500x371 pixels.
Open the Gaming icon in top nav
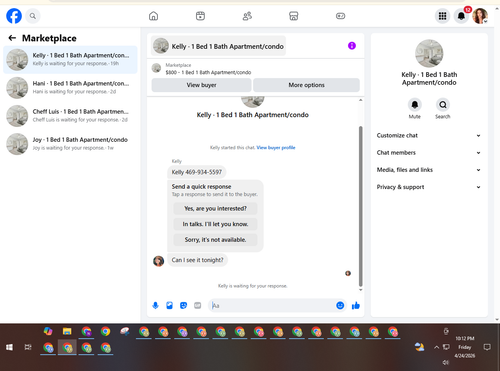(x=340, y=16)
